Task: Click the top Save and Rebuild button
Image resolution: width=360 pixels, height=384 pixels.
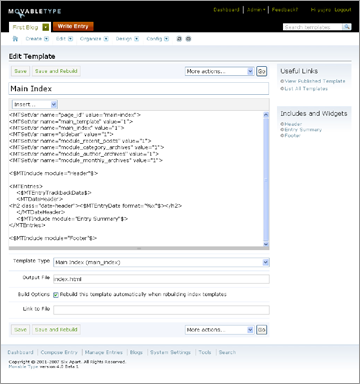Action: click(x=56, y=71)
